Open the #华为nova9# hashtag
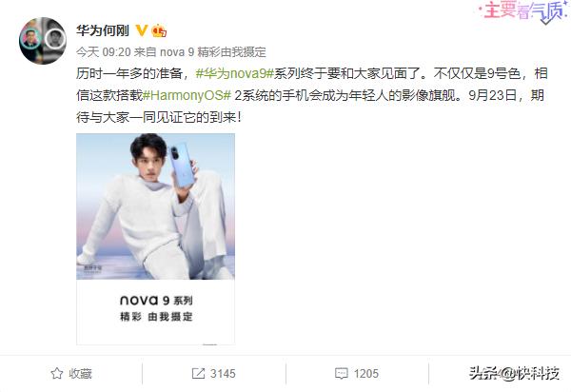The width and height of the screenshot is (571, 392). coord(234,74)
